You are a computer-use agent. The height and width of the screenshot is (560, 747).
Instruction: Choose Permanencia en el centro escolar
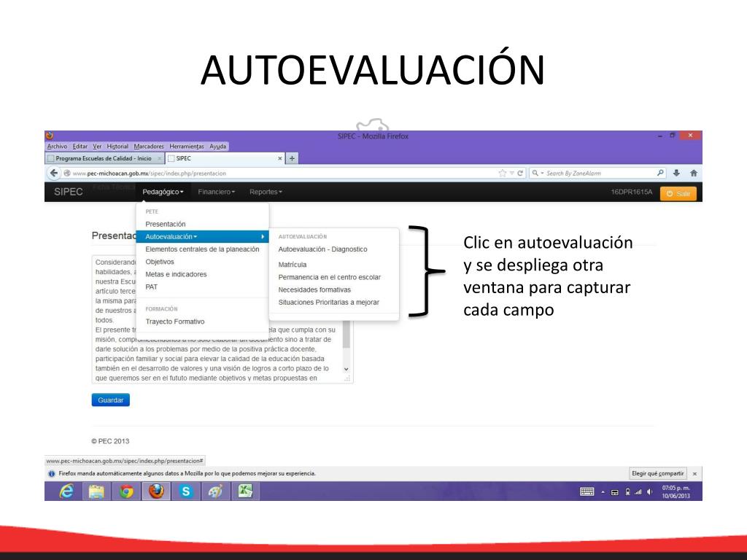tap(329, 277)
